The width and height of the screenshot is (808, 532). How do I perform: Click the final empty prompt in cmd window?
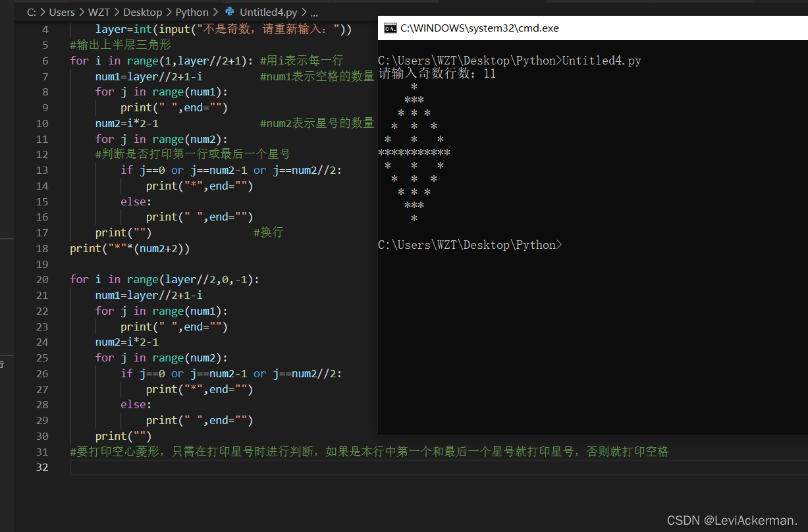tap(470, 245)
